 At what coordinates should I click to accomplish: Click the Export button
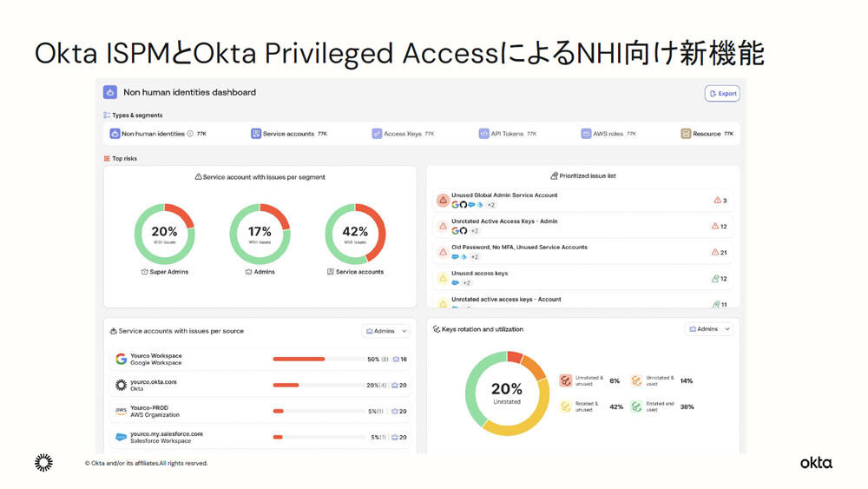pyautogui.click(x=722, y=94)
